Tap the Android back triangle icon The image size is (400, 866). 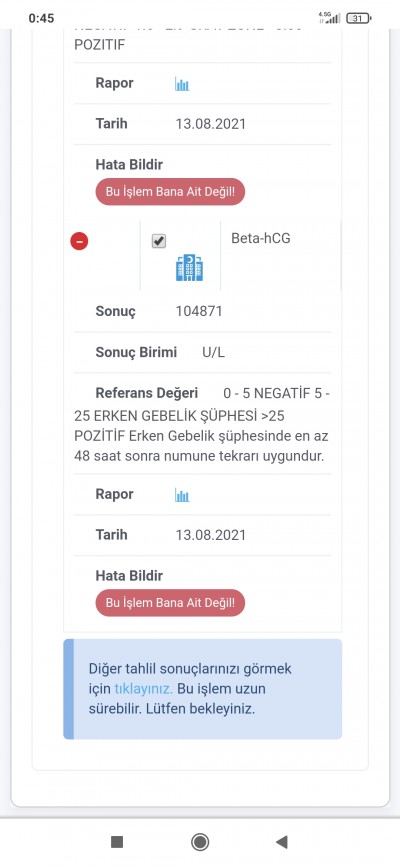(282, 842)
